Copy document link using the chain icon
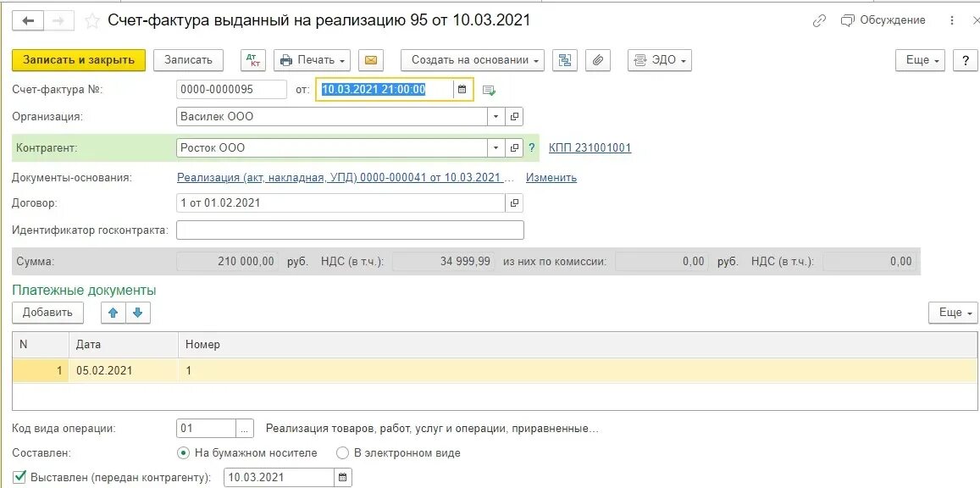This screenshot has height=488, width=980. [x=818, y=19]
